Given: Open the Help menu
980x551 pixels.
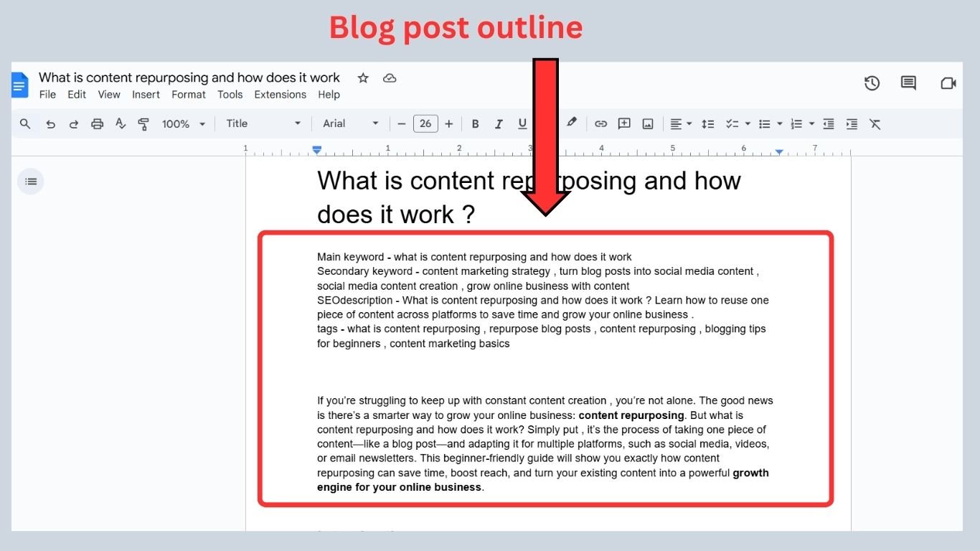Looking at the screenshot, I should (329, 95).
